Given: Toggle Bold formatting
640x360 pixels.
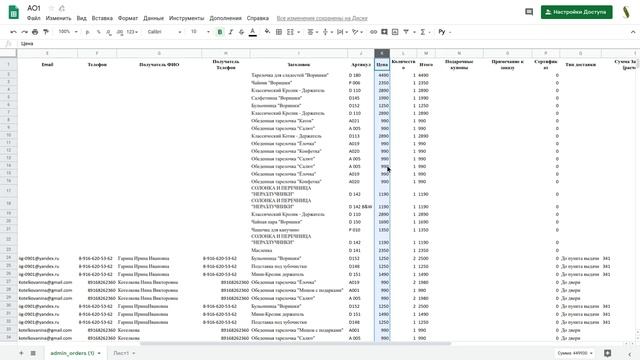Looking at the screenshot, I should tap(220, 32).
